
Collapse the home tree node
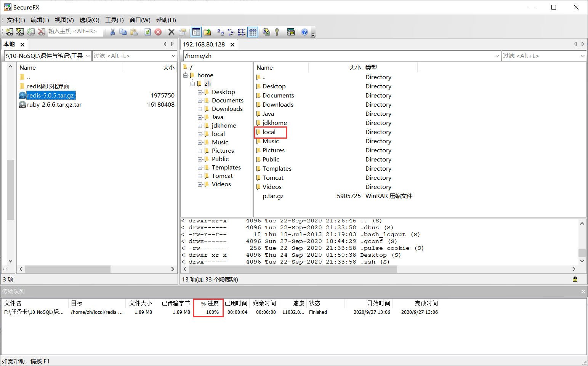185,75
